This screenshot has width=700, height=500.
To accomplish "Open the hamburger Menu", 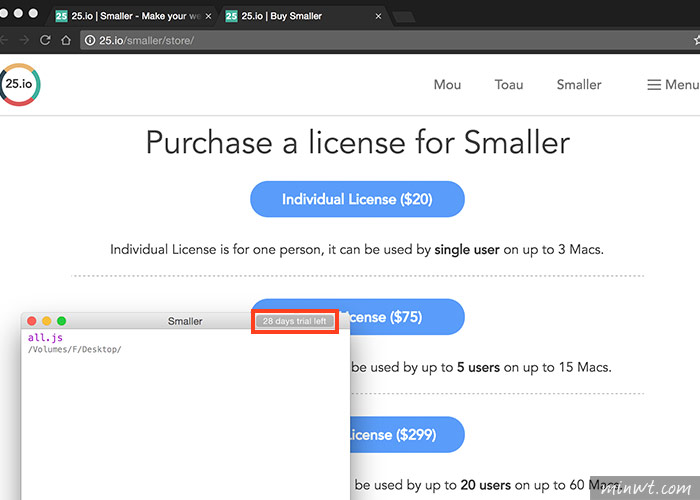I will click(673, 84).
